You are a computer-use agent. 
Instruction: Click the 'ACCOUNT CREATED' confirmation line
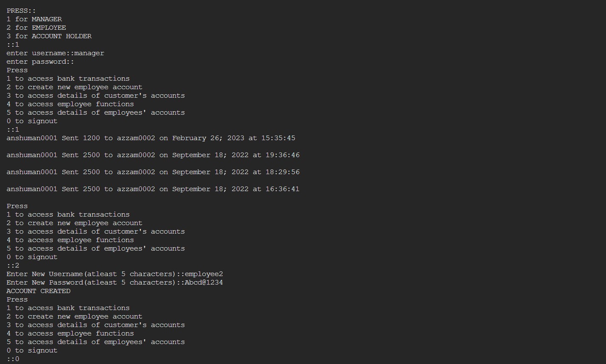coord(38,291)
